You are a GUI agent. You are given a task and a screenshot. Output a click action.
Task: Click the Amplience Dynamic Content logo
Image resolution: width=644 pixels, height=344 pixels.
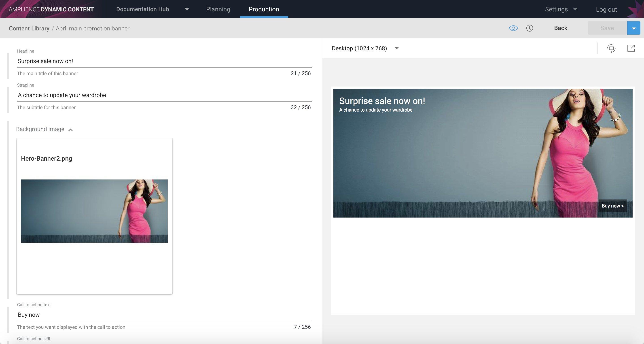tap(51, 9)
